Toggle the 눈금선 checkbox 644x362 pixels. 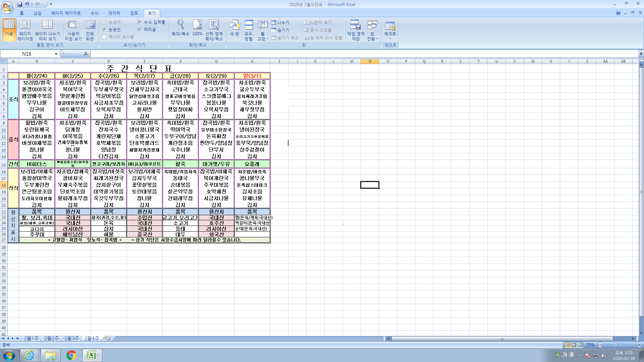point(104,29)
